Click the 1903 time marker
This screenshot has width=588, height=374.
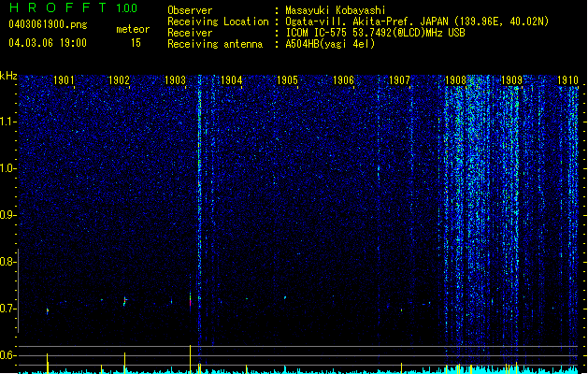click(175, 79)
